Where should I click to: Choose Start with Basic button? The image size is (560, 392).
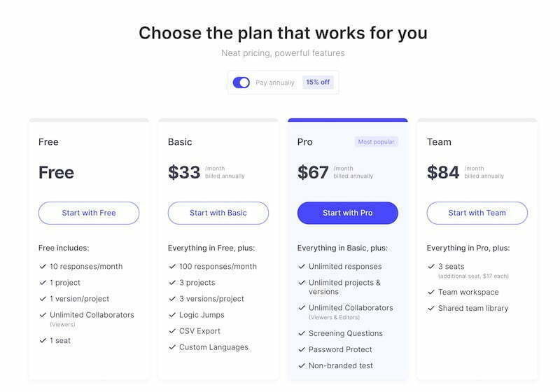tap(218, 213)
